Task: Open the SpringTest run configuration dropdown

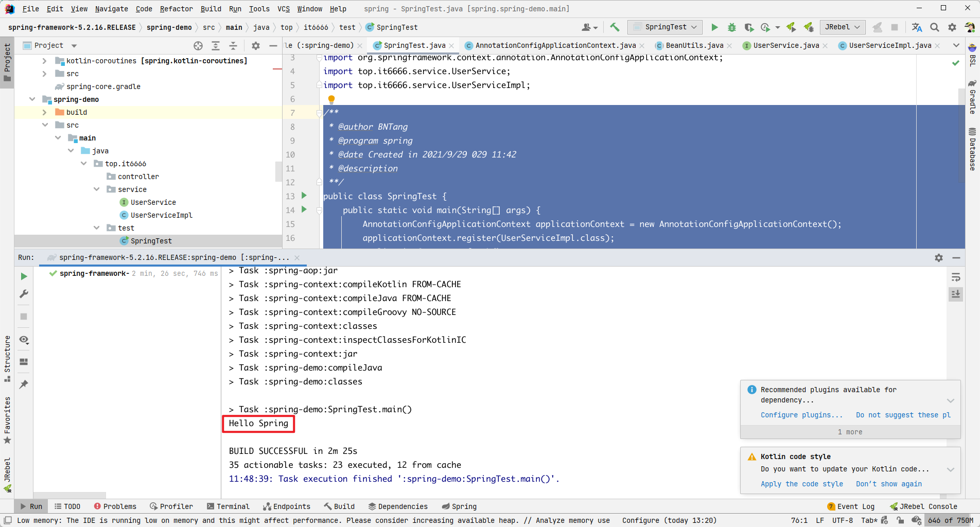Action: pos(665,27)
